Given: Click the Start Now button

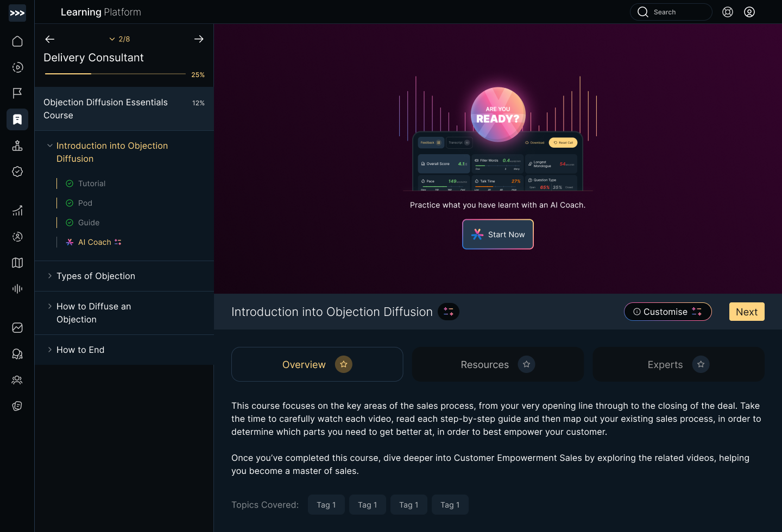Looking at the screenshot, I should (x=498, y=235).
